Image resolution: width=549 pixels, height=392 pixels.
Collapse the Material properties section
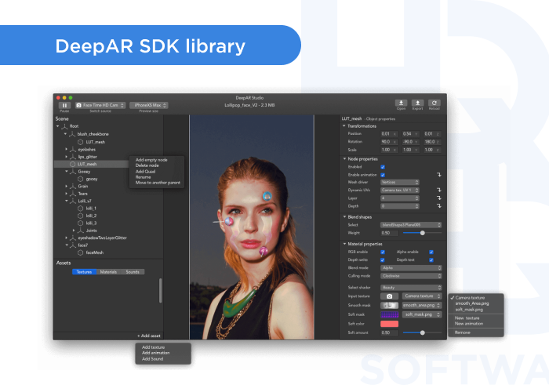[344, 244]
